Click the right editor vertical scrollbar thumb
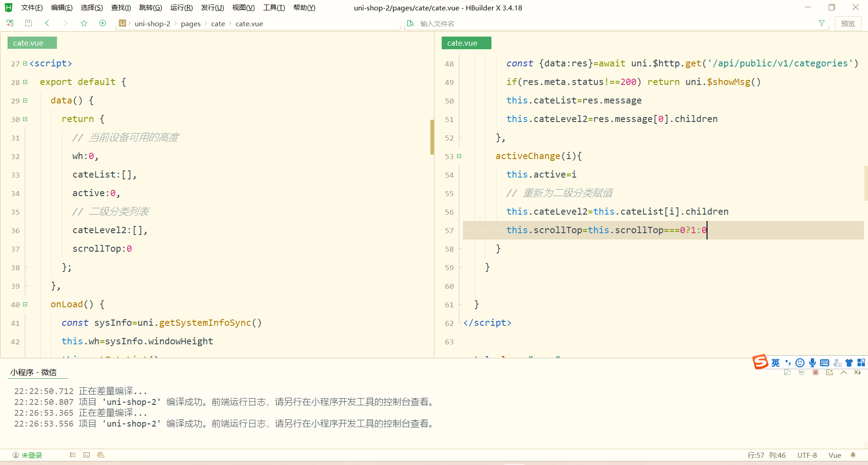Screen dimensions: 868x465 click(866, 183)
